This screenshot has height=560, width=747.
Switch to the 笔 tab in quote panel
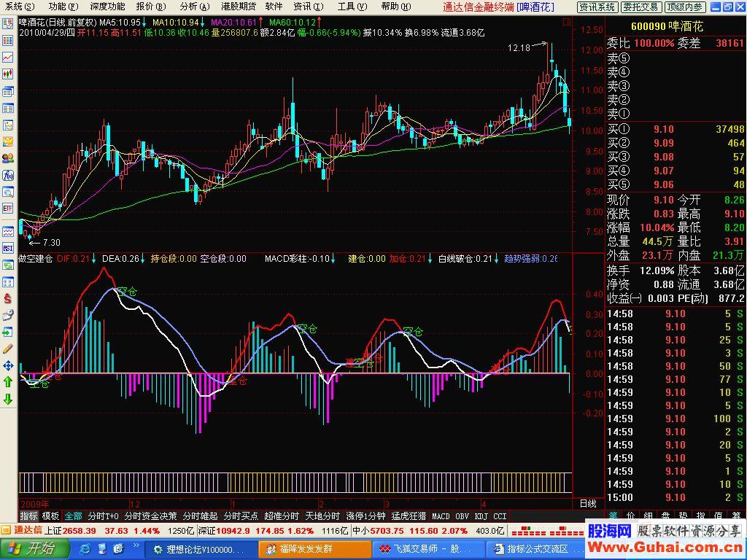pos(613,516)
